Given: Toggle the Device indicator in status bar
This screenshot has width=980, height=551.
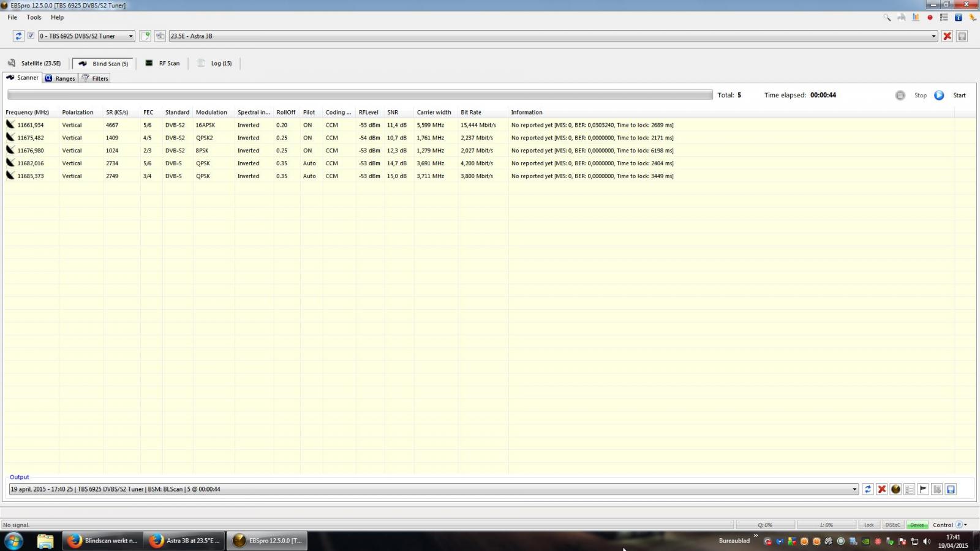Looking at the screenshot, I should coord(917,525).
